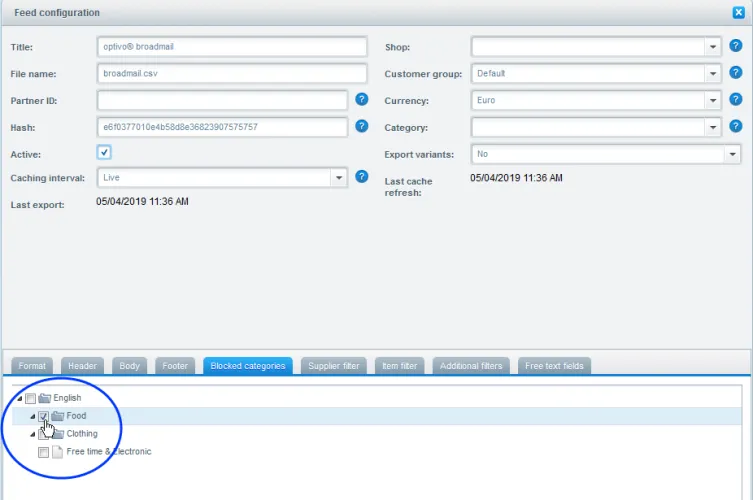Switch to the Footer tab
Screen dimensions: 753x500
click(175, 366)
